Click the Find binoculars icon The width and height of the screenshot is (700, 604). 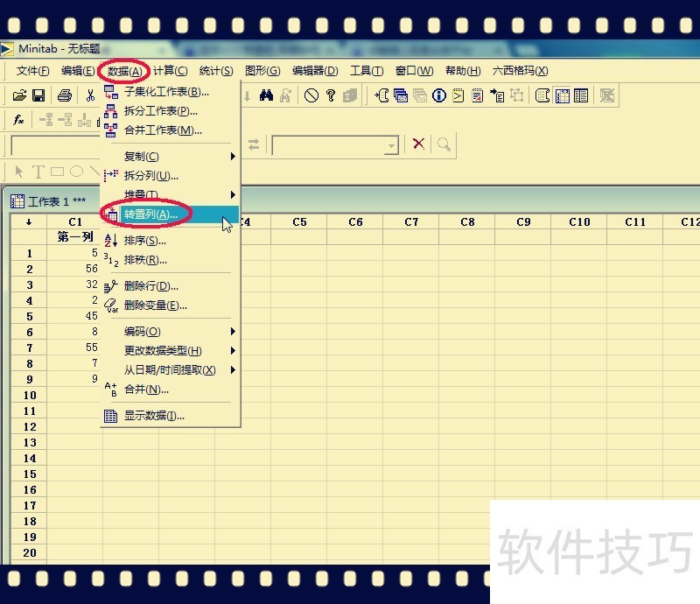pyautogui.click(x=266, y=95)
